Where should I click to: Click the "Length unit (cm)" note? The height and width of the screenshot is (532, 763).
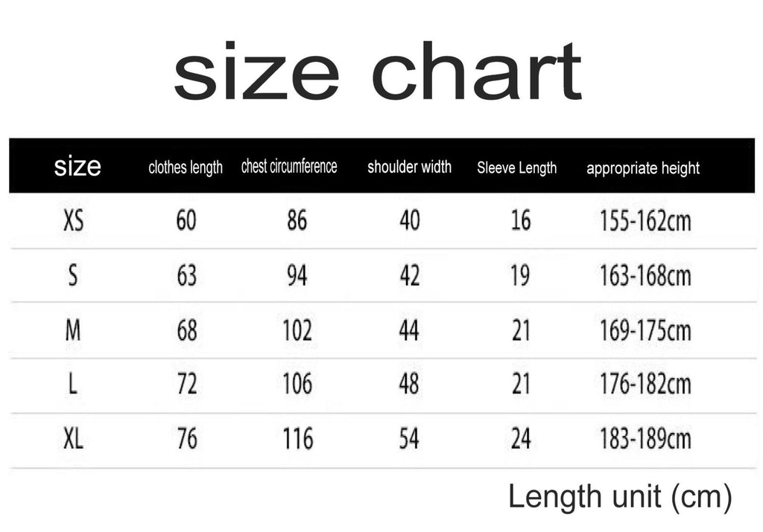click(x=620, y=496)
